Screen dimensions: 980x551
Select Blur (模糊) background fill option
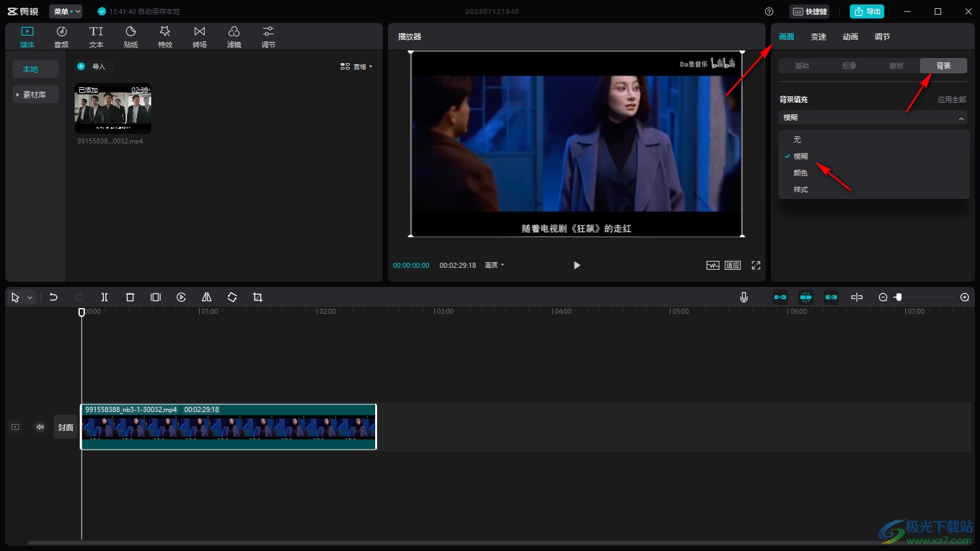point(873,156)
